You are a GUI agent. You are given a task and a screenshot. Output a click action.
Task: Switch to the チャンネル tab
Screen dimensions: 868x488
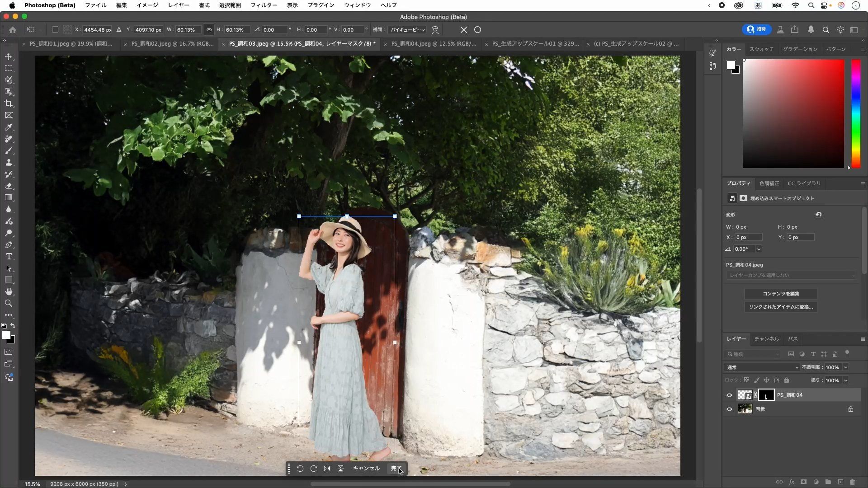point(766,339)
